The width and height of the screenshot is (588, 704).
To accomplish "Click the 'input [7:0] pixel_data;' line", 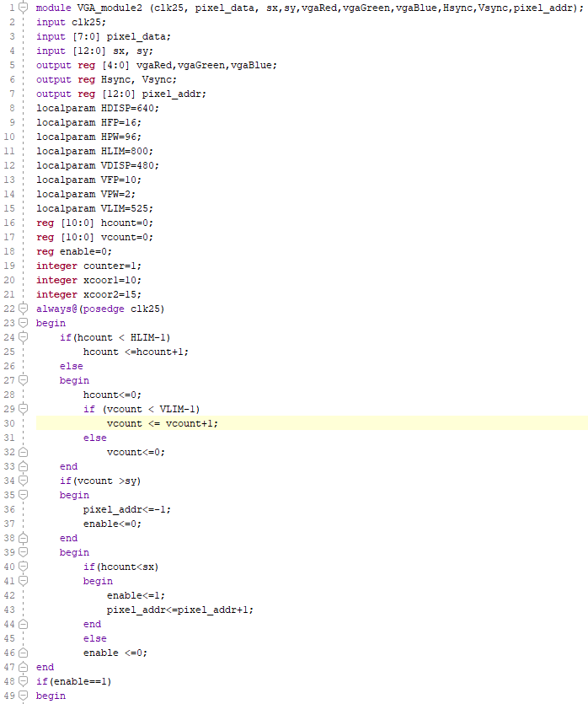I will pyautogui.click(x=103, y=36).
